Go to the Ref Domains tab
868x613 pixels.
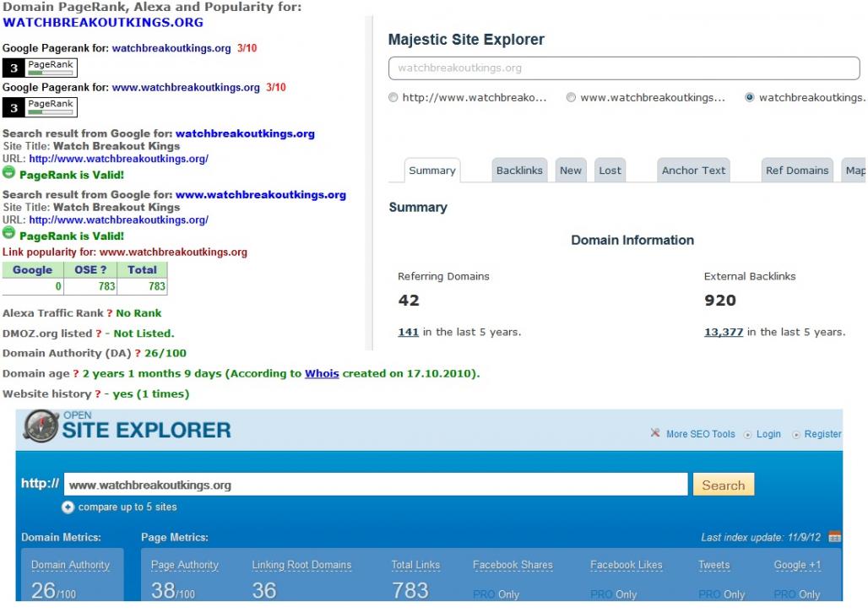click(797, 171)
